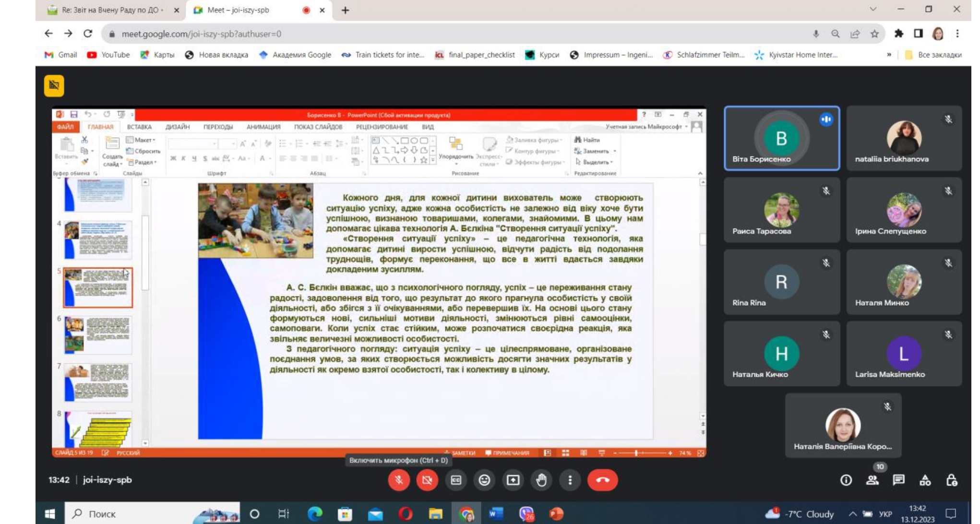Viewport: 980px width, 524px height.
Task: Click ВСТАВКА ribbon tab
Action: [x=139, y=127]
